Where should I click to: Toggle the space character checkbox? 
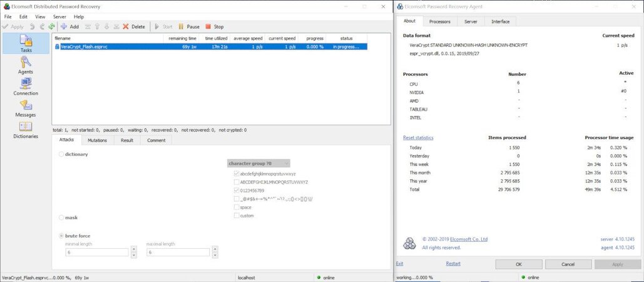236,207
